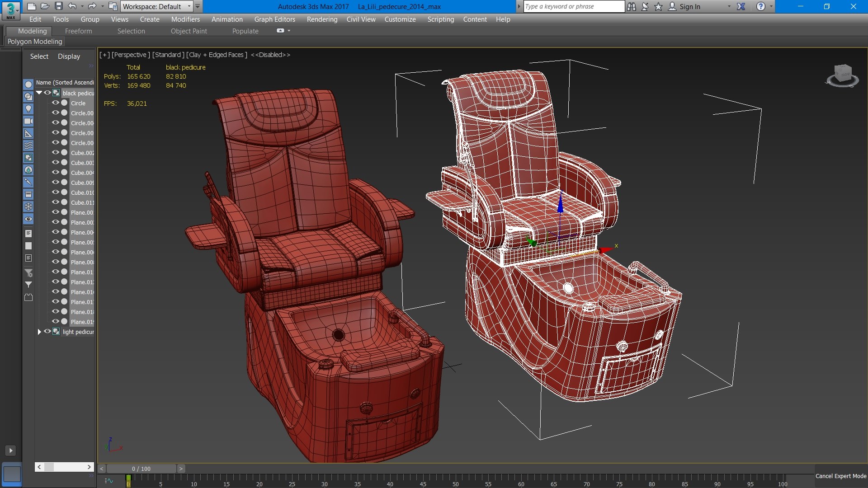The image size is (868, 488).
Task: Toggle Display Frozen Objects snowflake icon
Action: coord(28,206)
